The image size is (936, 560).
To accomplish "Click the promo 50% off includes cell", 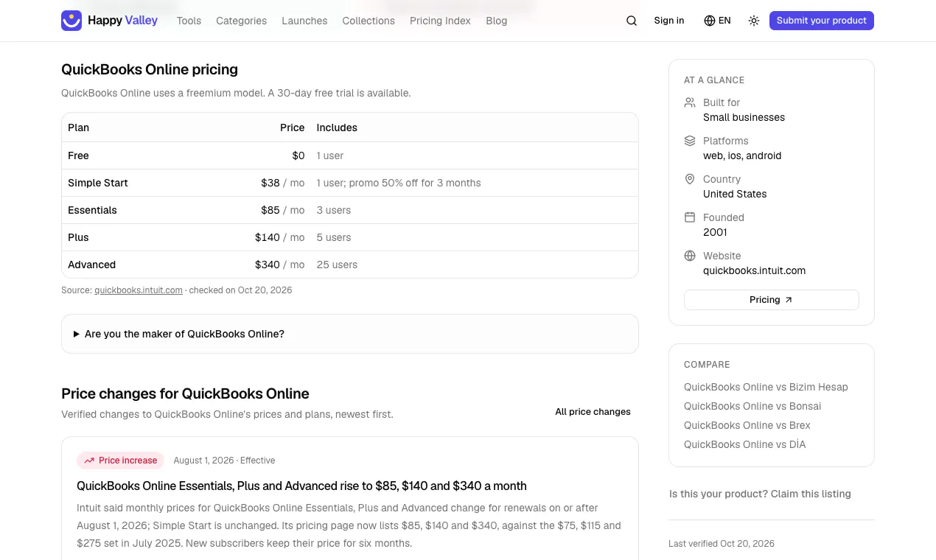I will coord(399,183).
